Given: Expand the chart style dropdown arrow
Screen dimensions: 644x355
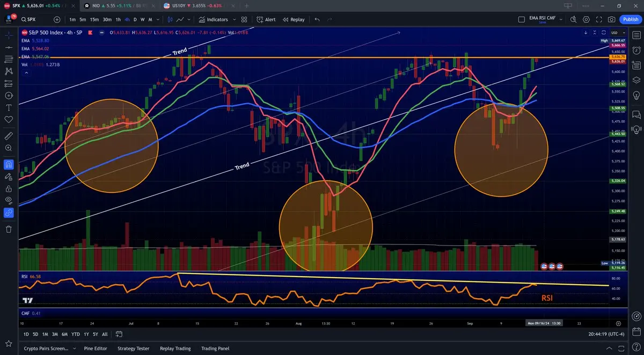Looking at the screenshot, I should point(188,19).
